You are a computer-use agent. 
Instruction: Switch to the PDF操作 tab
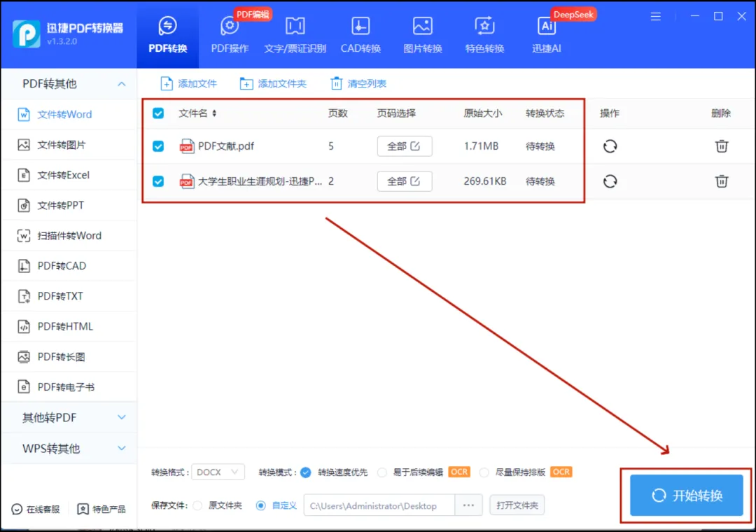tap(230, 35)
